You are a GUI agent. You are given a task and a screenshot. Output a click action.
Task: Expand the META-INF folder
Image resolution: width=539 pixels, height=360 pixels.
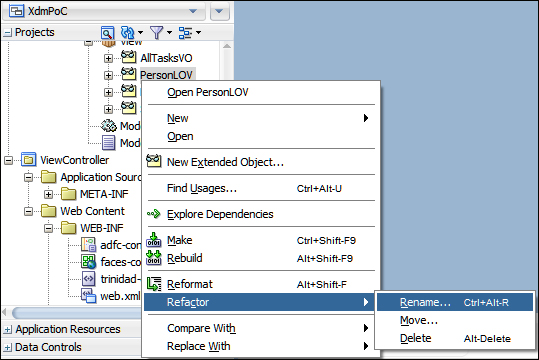[x=48, y=194]
